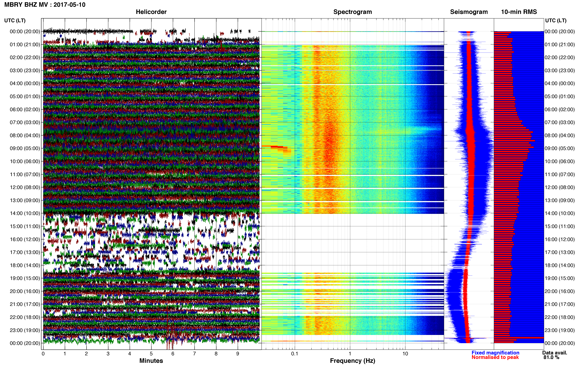
Task: Click Helicorder-side '03:00 (23:00)' time label
Action: [25, 71]
